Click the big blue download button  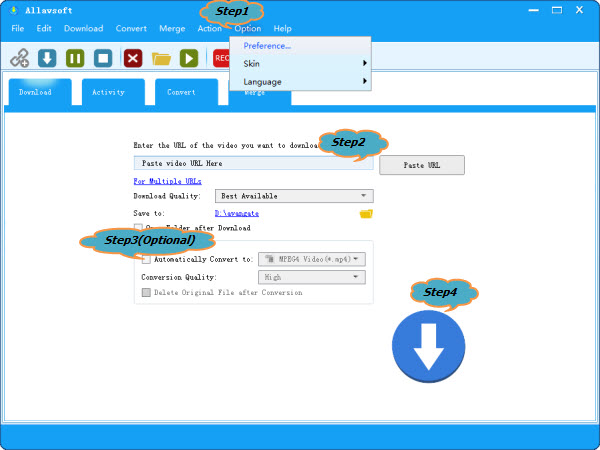click(429, 346)
